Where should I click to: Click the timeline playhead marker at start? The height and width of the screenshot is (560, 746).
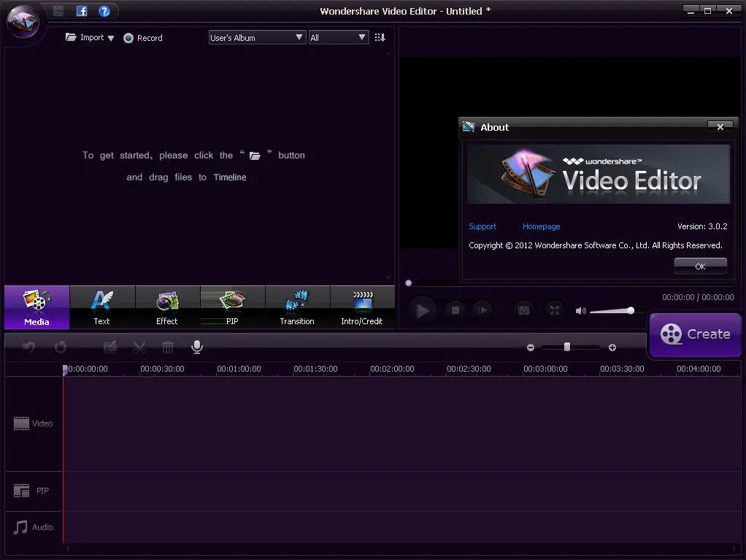(65, 369)
